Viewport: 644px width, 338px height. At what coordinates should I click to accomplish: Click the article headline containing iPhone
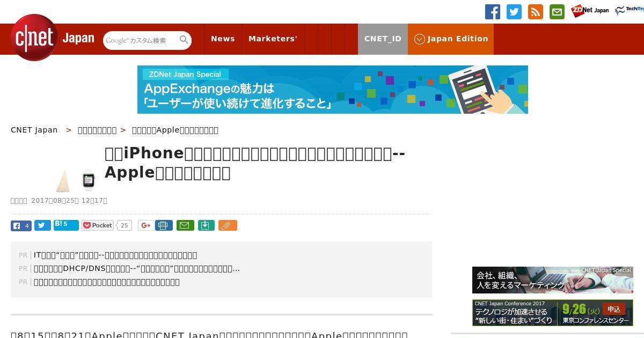(x=255, y=163)
